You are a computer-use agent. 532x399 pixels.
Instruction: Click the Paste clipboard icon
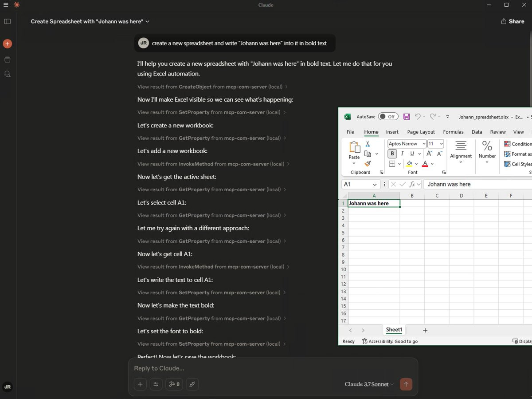[x=354, y=147]
